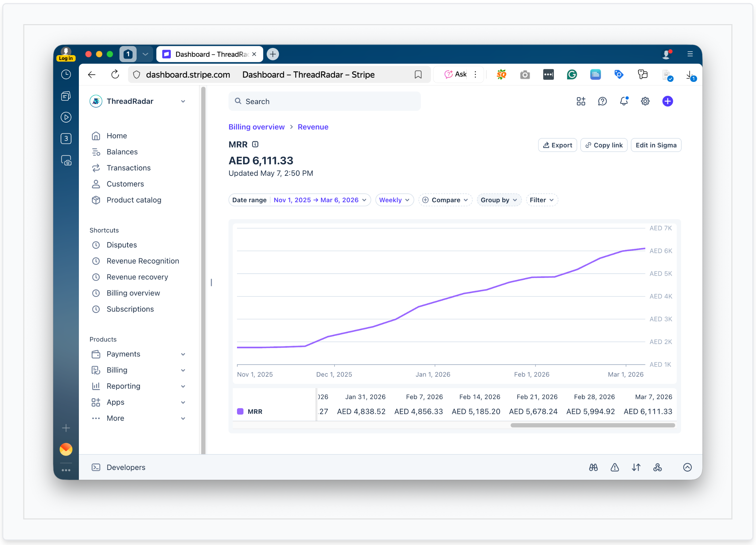Image resolution: width=756 pixels, height=545 pixels.
Task: Open a new browser tab
Action: pos(273,54)
